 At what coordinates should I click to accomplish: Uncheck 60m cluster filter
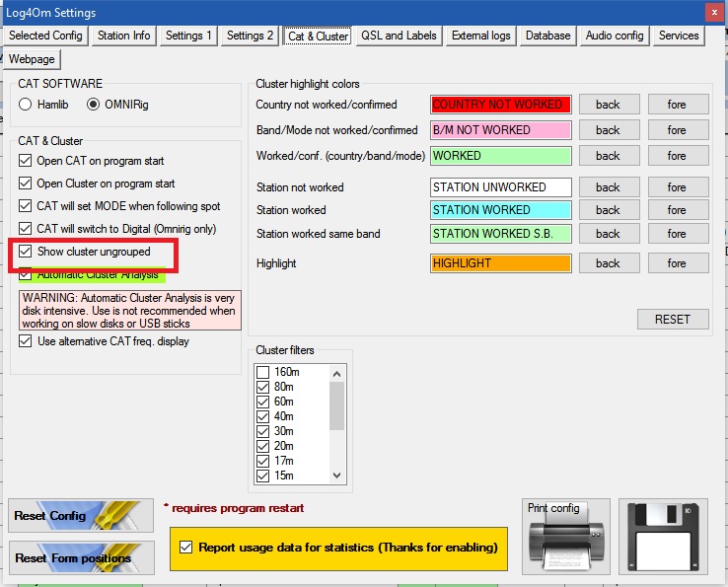262,402
